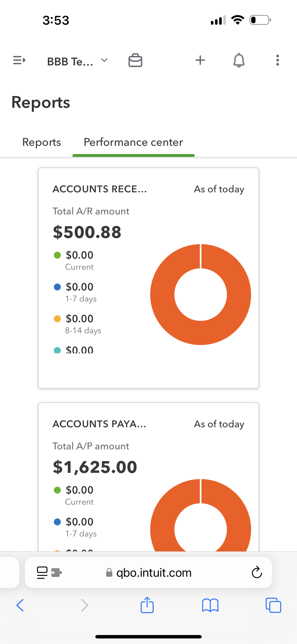Viewport: 297px width, 644px height.
Task: Open the Accounts Payable card title
Action: [x=99, y=424]
